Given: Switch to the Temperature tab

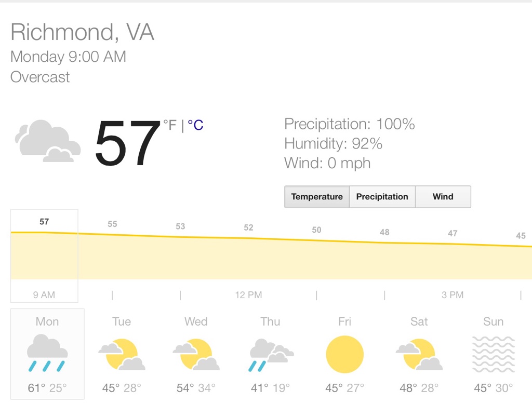Looking at the screenshot, I should pos(317,197).
